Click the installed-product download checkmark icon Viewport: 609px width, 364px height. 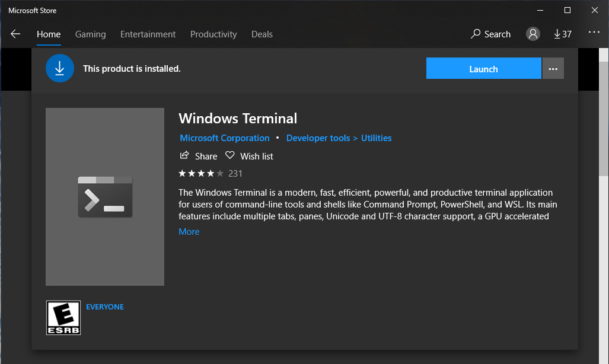[x=59, y=68]
